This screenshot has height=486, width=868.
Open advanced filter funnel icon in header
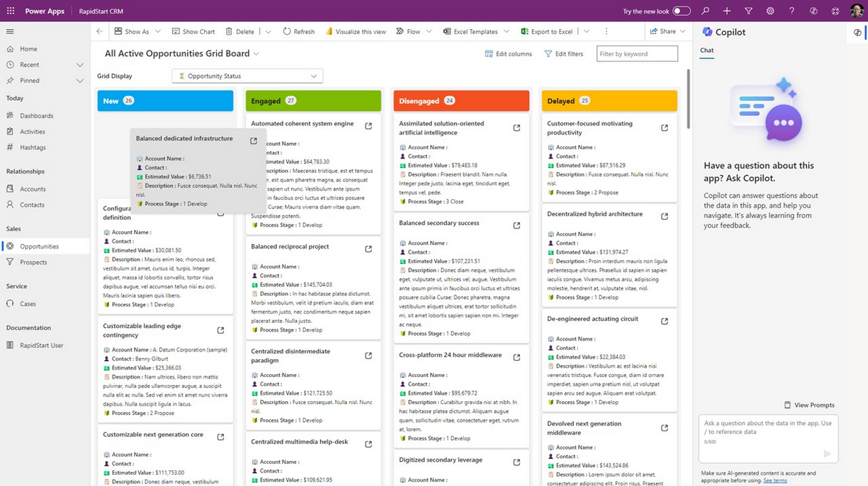click(x=748, y=11)
